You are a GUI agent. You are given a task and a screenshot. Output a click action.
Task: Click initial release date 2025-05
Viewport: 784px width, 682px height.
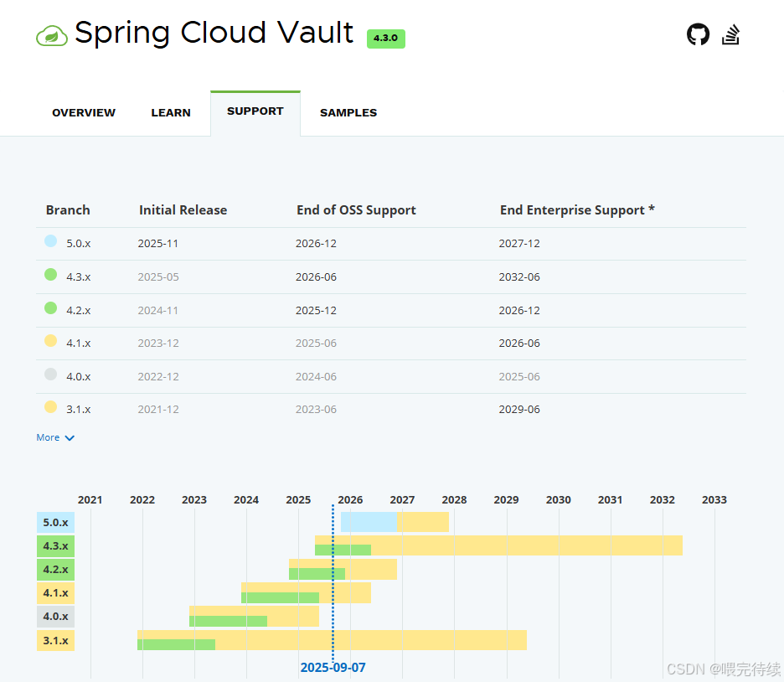point(158,277)
